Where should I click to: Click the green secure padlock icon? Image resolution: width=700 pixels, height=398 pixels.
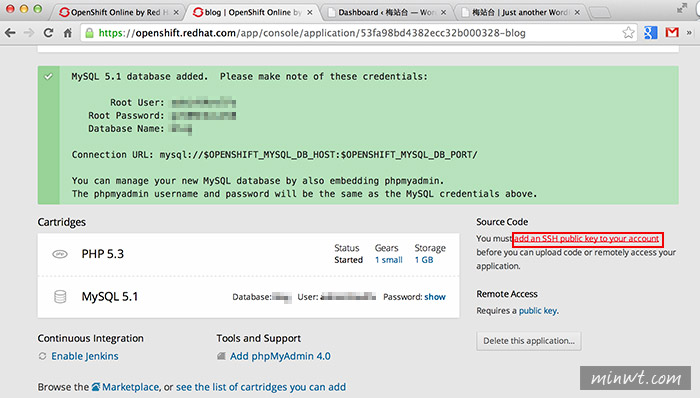tap(89, 33)
